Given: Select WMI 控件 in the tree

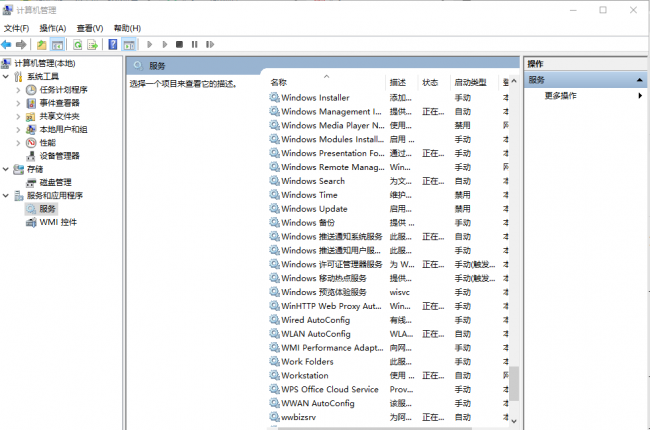Looking at the screenshot, I should click(x=58, y=222).
